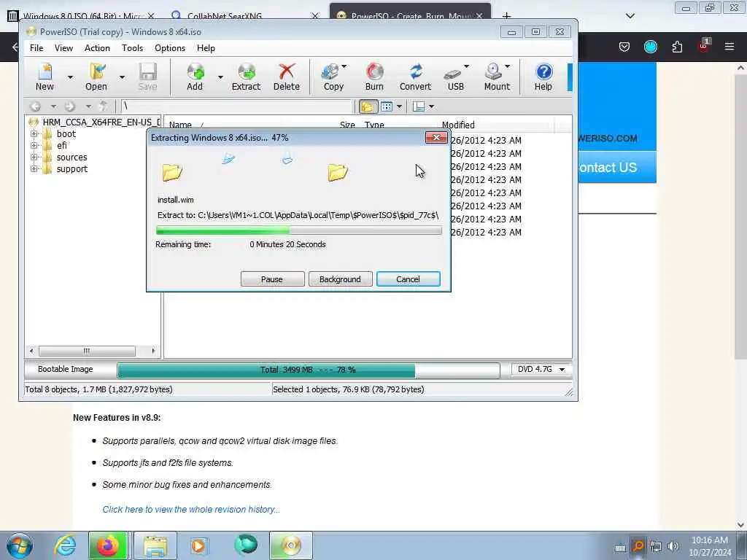Expand the Open recent files arrow
Image resolution: width=747 pixels, height=560 pixels.
(x=122, y=77)
